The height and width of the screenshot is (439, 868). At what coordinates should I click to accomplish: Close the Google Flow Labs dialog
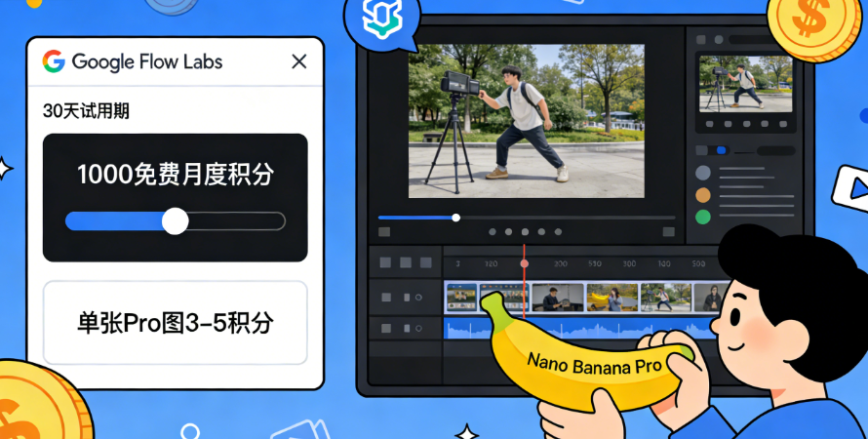(299, 61)
